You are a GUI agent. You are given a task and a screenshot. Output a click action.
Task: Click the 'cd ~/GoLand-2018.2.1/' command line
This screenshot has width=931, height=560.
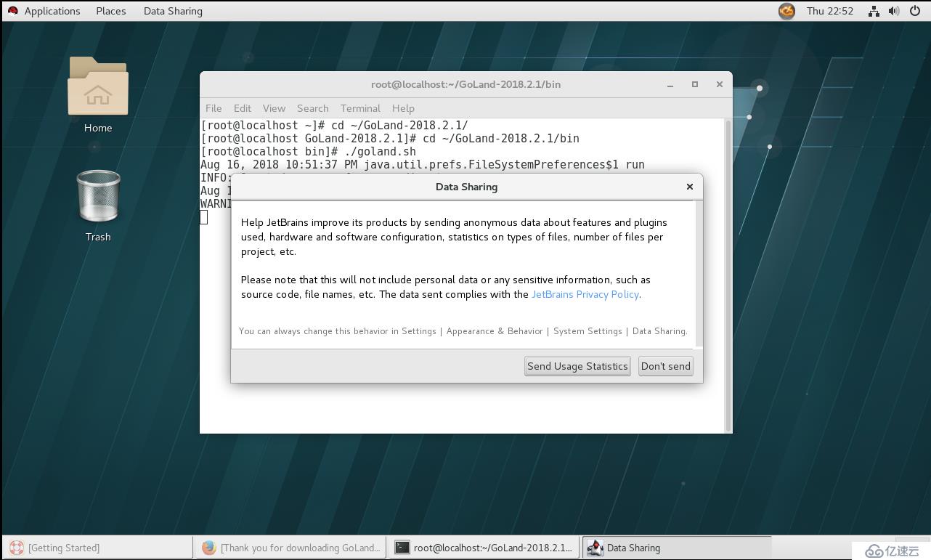[334, 125]
